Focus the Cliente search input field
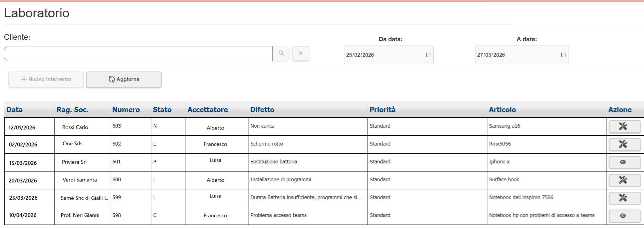Screen dimensions: 644x228 (138, 54)
